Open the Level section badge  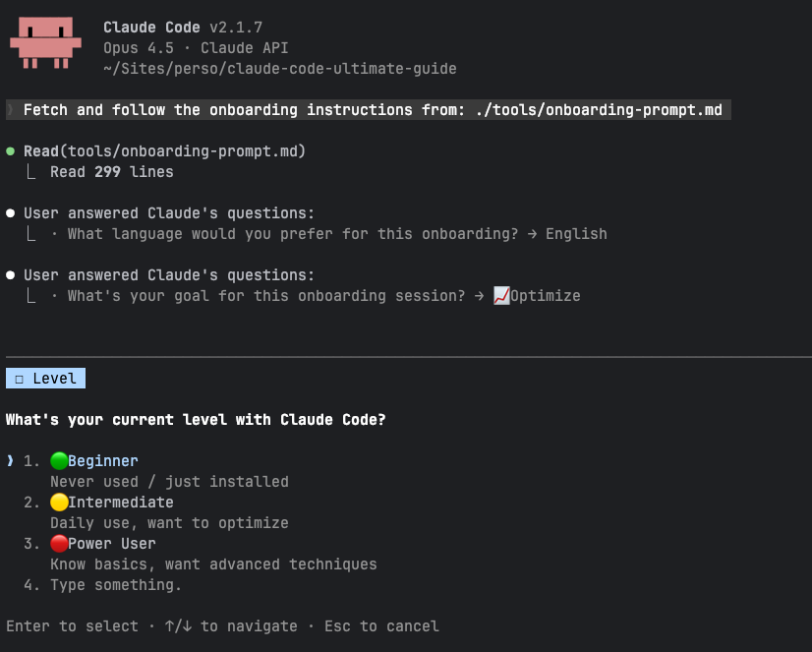click(45, 378)
